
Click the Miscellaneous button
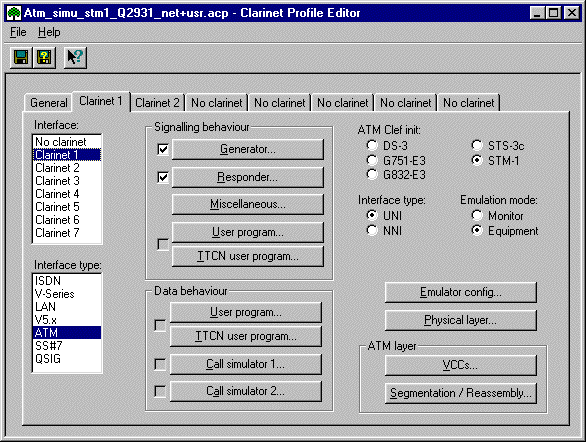(248, 204)
